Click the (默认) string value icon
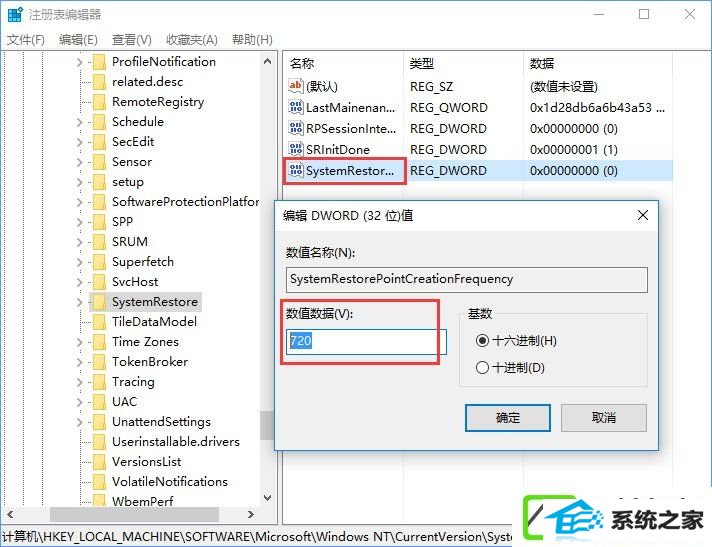Screen dimensions: 712x547 [296, 86]
